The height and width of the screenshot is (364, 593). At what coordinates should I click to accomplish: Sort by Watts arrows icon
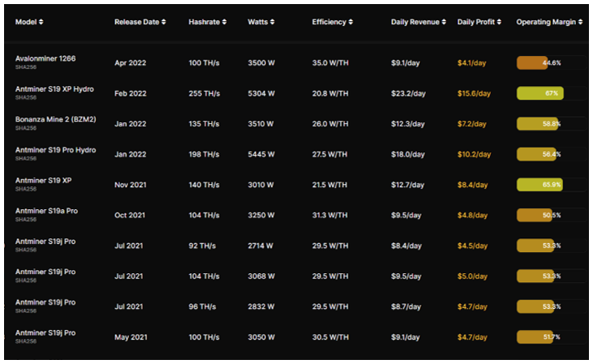273,22
